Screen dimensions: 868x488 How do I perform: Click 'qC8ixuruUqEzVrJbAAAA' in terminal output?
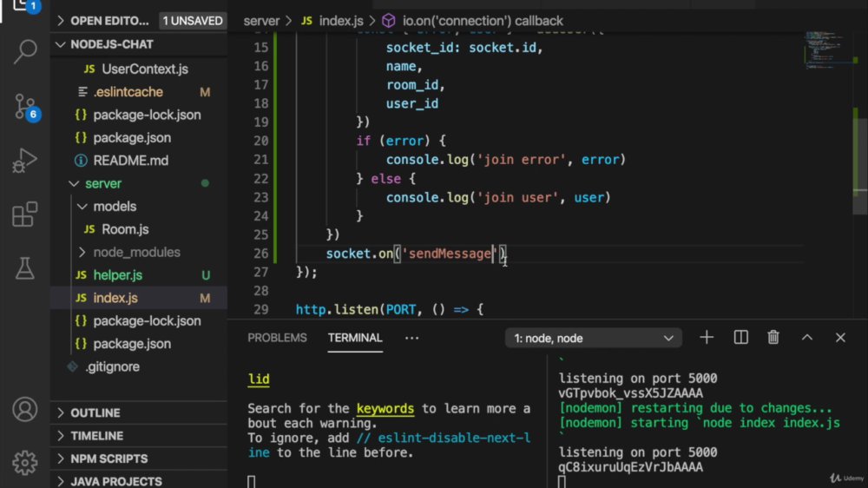click(630, 467)
